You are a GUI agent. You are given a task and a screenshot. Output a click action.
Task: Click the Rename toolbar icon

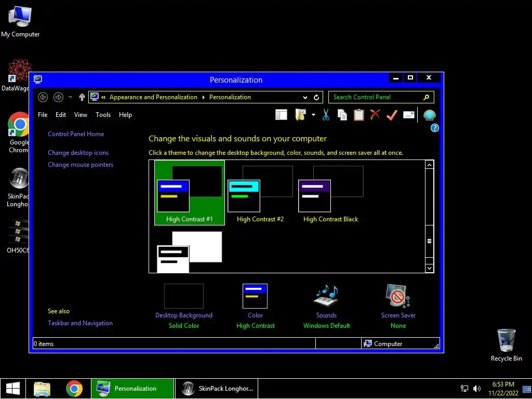coord(409,115)
